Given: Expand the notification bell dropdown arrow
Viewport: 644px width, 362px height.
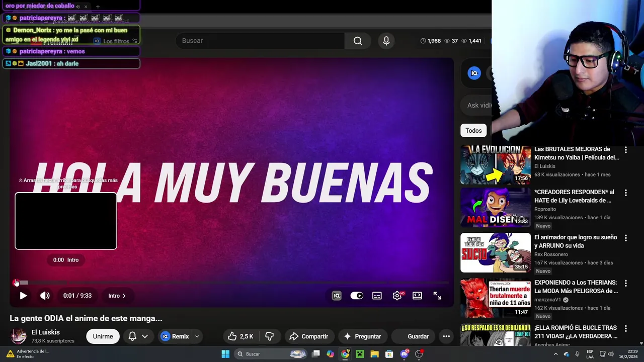Looking at the screenshot, I should click(145, 336).
